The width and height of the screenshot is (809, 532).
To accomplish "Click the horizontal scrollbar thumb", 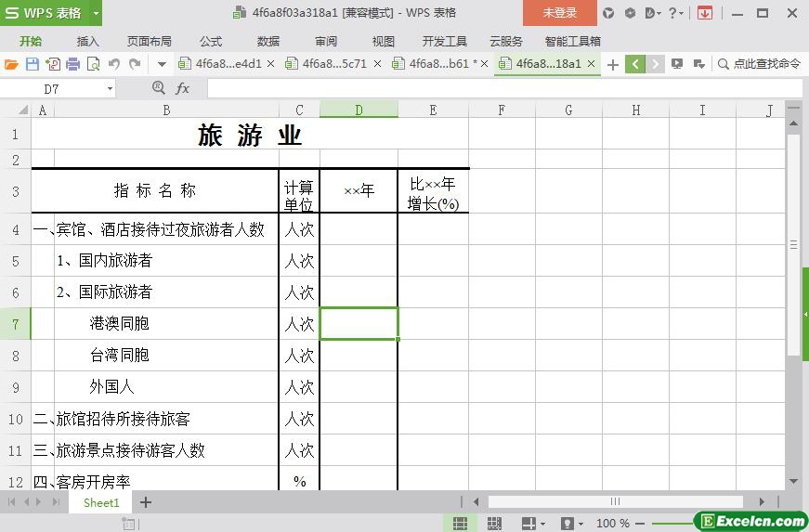I will coord(614,502).
